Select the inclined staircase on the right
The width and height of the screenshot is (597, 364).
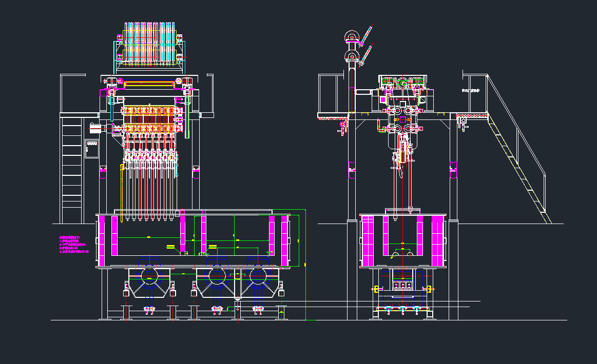tap(518, 163)
